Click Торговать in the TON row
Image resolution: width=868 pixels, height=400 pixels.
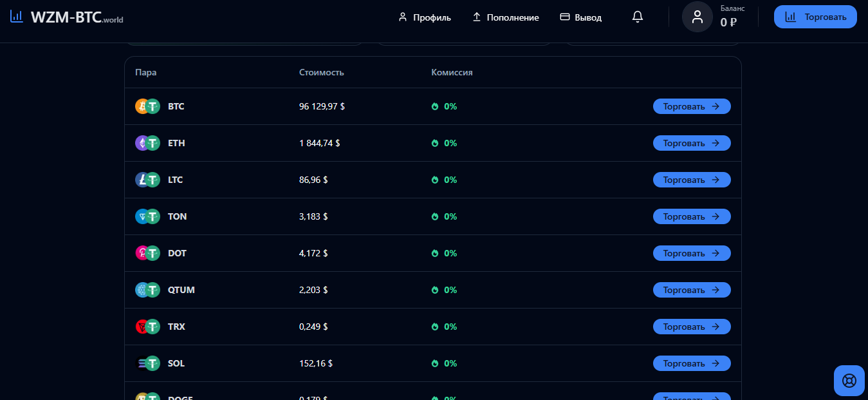pyautogui.click(x=692, y=216)
